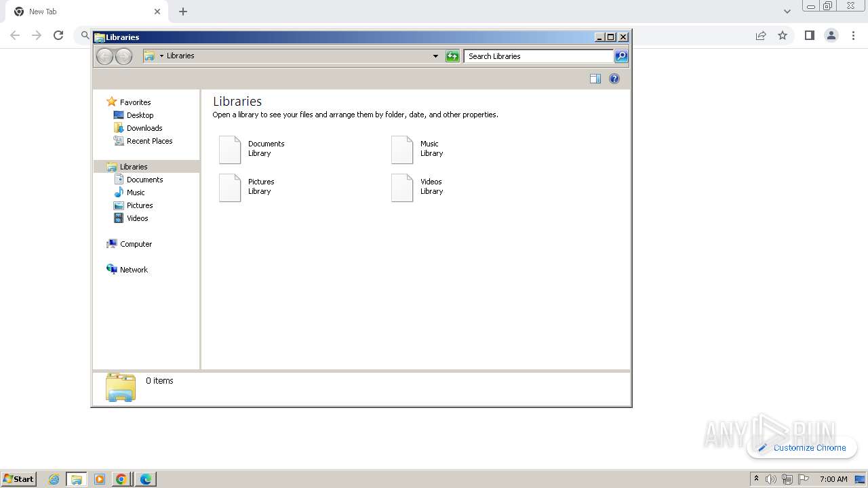Expand the breadcrumb arrow before Libraries

[x=161, y=56]
